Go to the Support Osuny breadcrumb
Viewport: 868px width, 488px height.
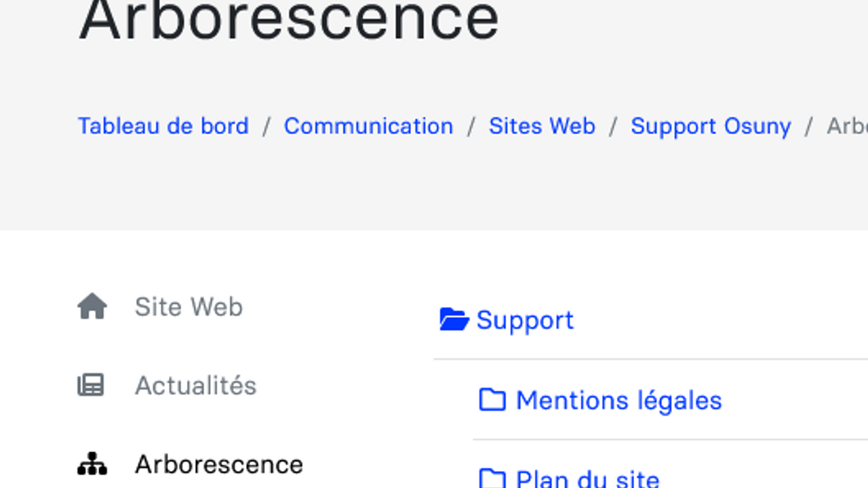[711, 126]
